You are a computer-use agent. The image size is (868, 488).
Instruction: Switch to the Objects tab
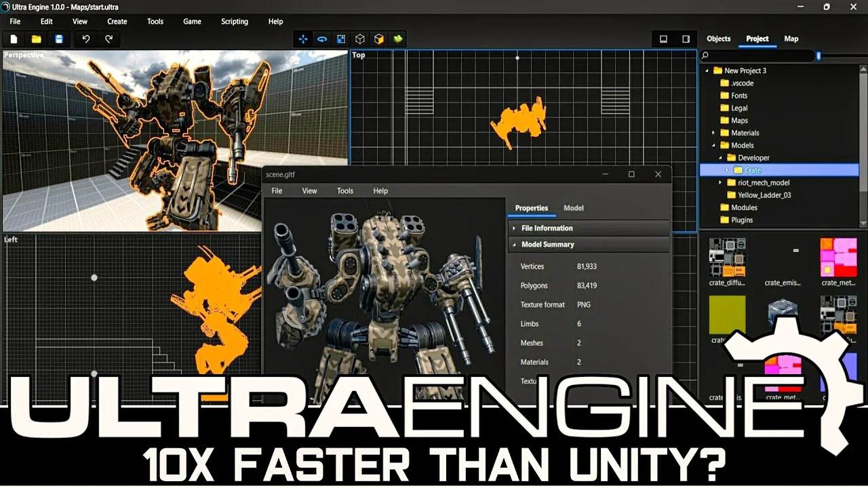click(718, 39)
